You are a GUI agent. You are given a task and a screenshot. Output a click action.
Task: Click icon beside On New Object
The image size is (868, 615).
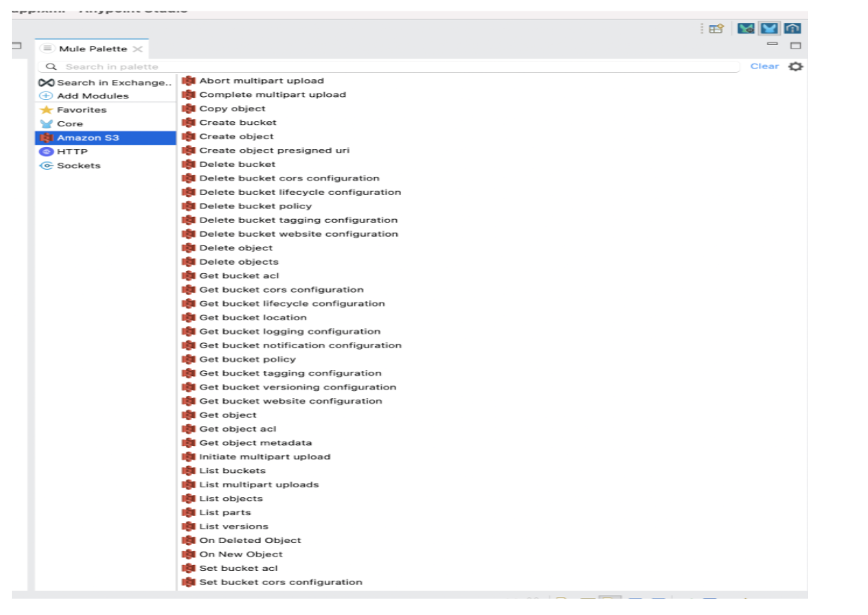click(x=188, y=554)
